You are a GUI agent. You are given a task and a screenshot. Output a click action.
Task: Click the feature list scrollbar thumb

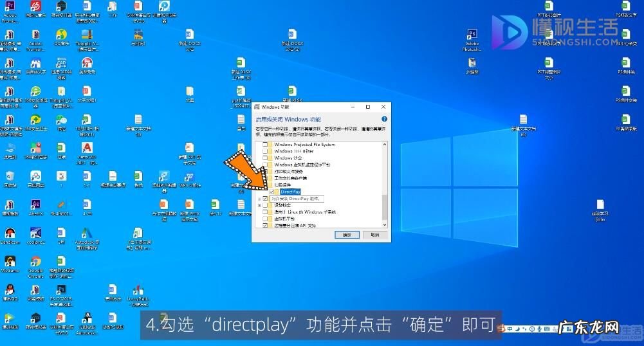point(385,207)
